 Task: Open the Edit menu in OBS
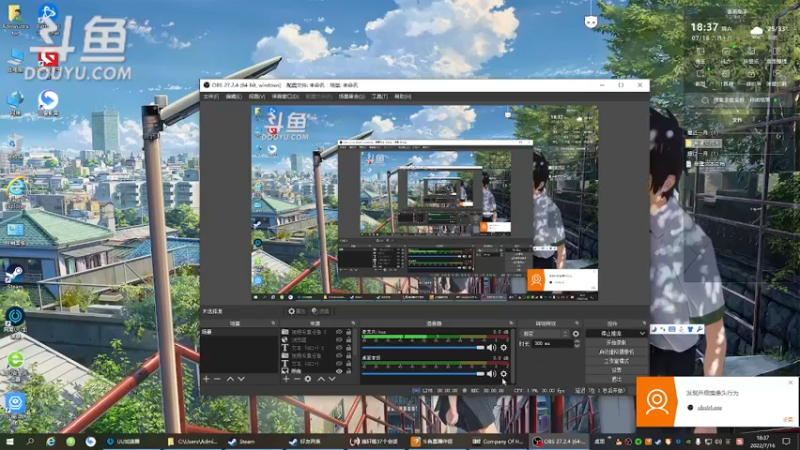click(234, 96)
